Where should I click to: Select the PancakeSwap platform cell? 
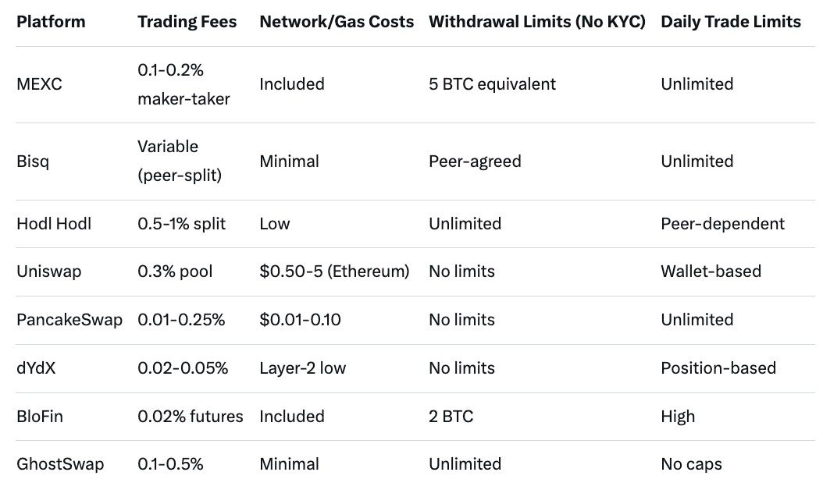pos(69,320)
